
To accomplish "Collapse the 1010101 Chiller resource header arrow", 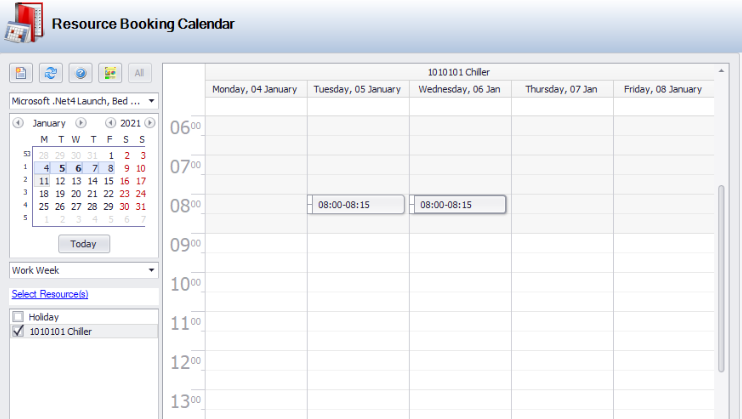I will 721,72.
